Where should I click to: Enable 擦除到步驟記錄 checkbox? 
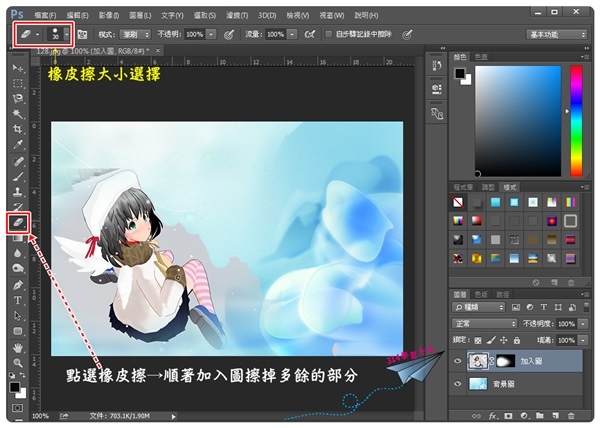(328, 34)
